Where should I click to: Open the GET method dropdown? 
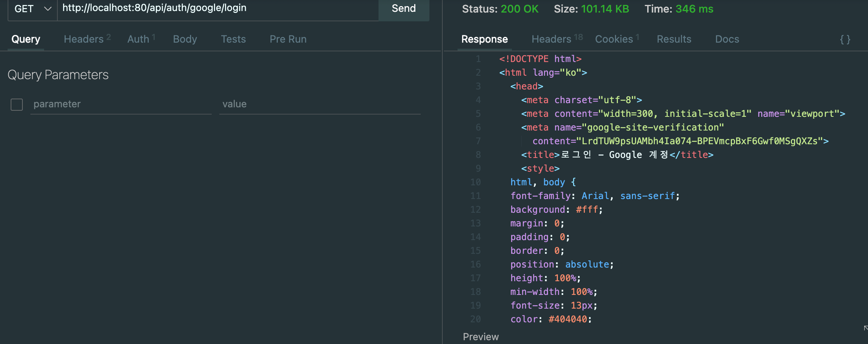pyautogui.click(x=33, y=9)
